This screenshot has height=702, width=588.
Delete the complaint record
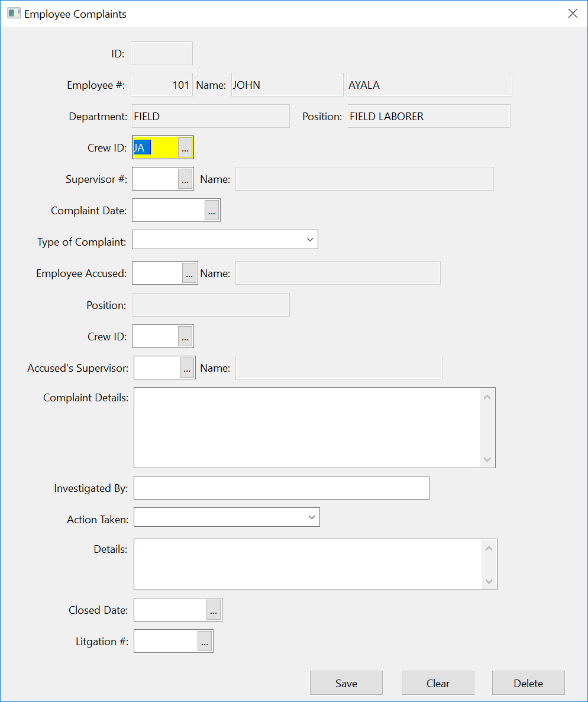[x=528, y=682]
